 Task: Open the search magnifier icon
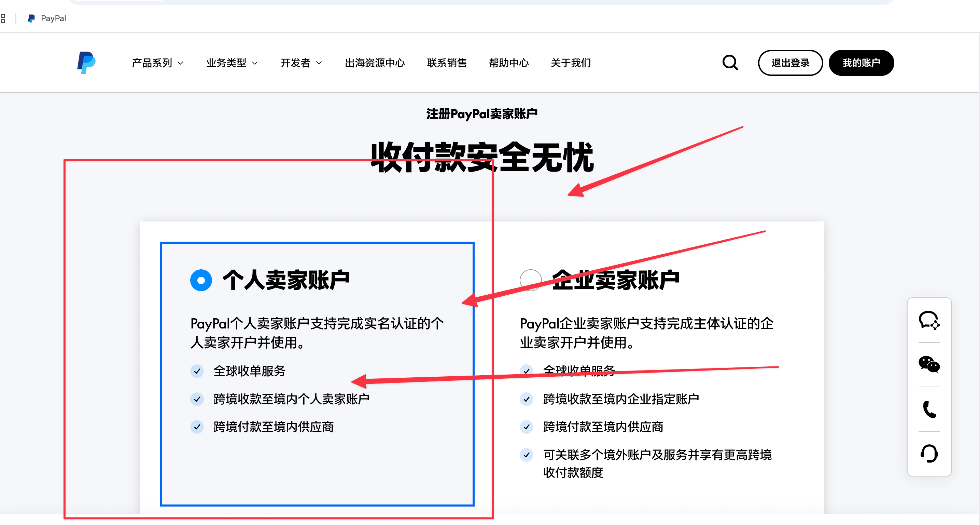pos(730,63)
